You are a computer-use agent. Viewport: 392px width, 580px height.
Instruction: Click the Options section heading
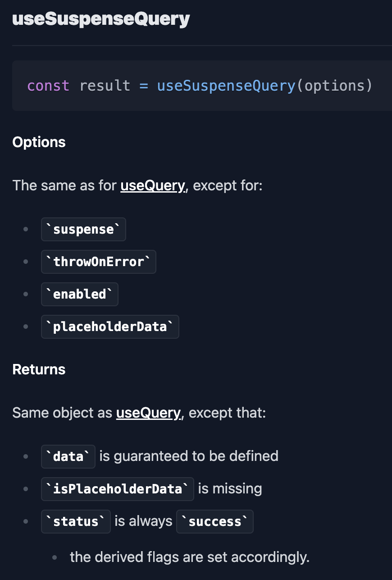(x=39, y=142)
